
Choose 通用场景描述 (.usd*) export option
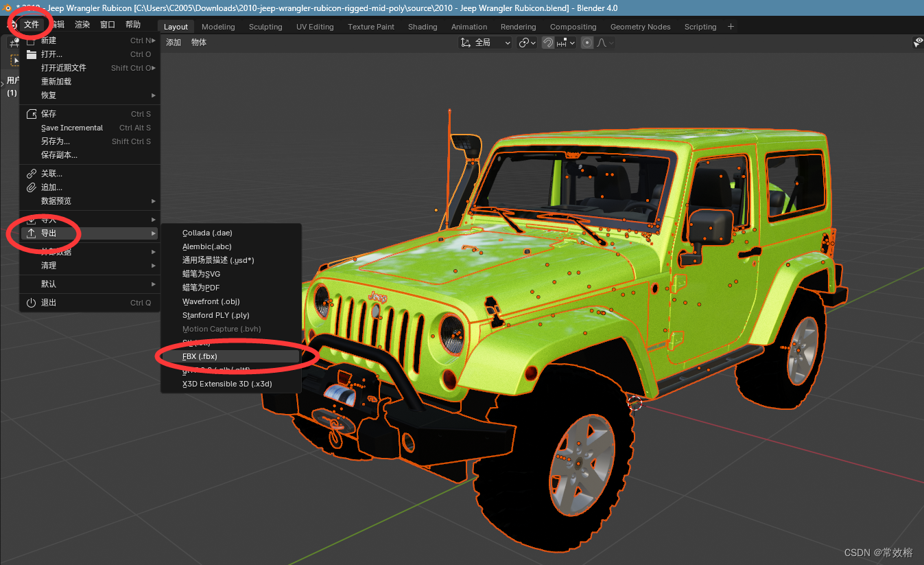coord(230,260)
